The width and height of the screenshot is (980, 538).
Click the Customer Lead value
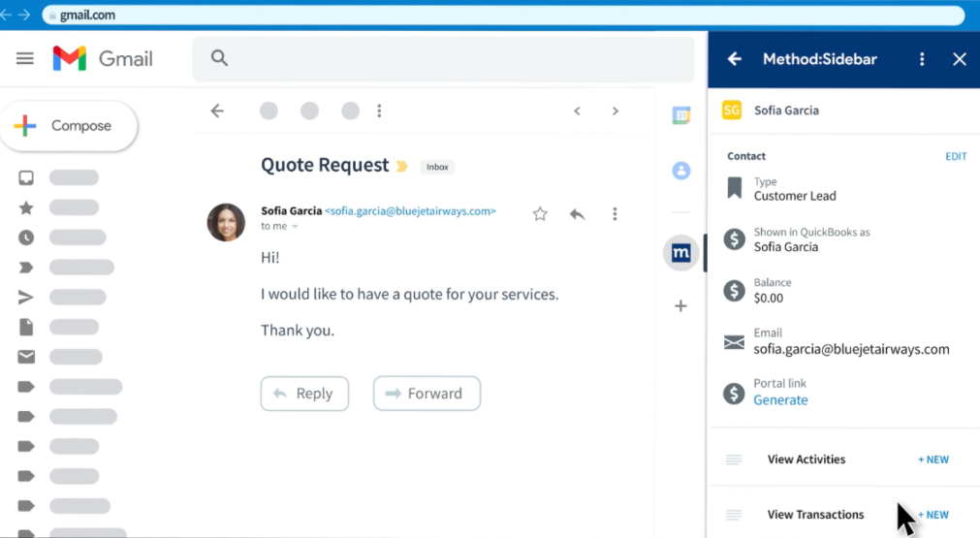795,196
